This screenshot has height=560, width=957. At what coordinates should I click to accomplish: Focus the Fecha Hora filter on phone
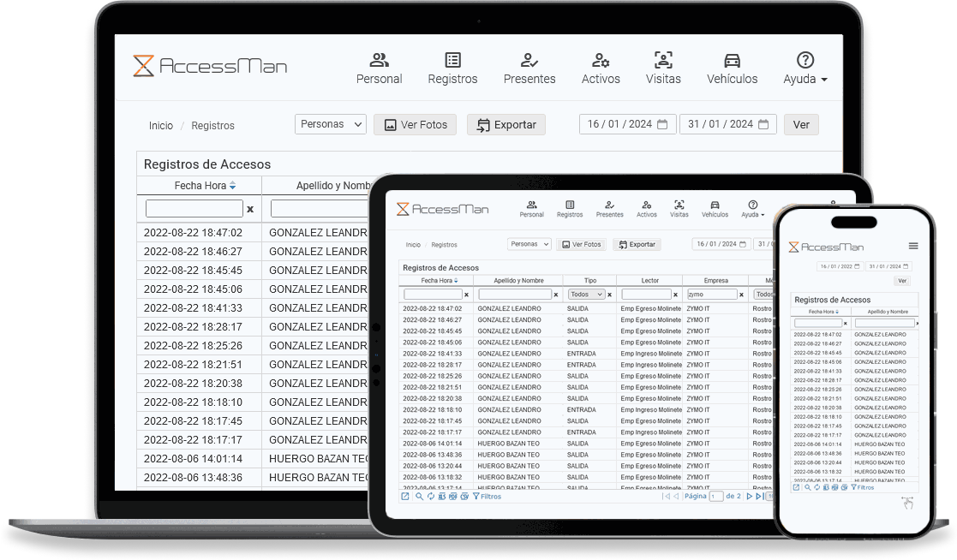pyautogui.click(x=817, y=323)
